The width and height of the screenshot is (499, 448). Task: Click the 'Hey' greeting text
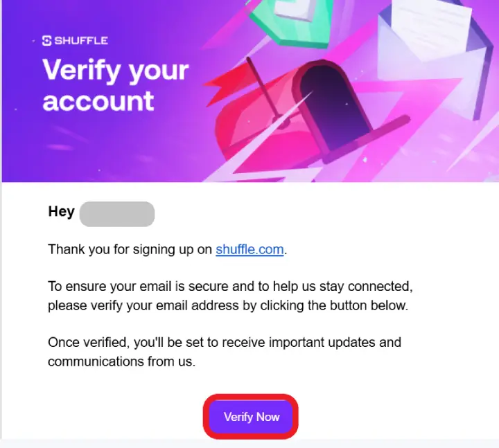point(62,211)
